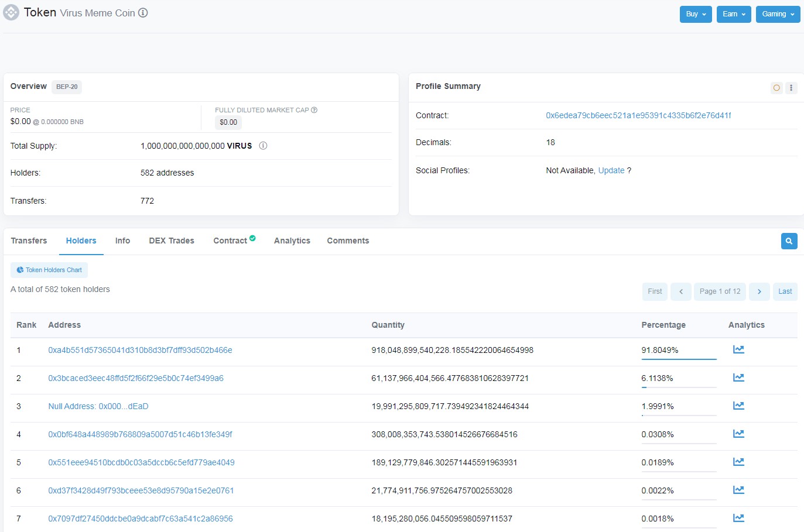Open holder address 0x3bcaced3eec48ffd5f2f66f29e5b0c74ef3499a6
The width and height of the screenshot is (804, 532).
(136, 378)
